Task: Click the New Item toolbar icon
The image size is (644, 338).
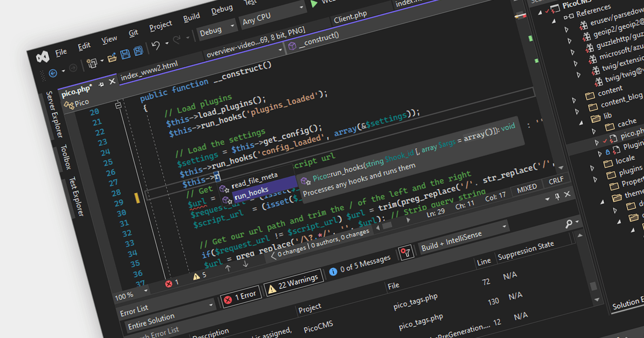Action: coord(92,63)
